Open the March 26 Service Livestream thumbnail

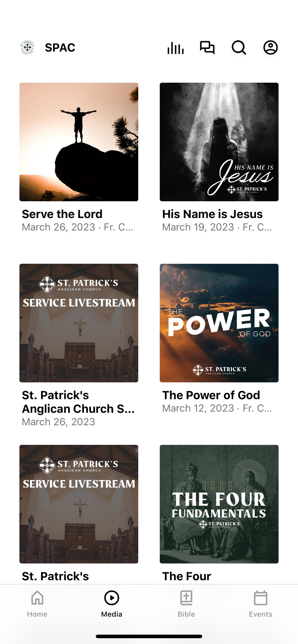coord(79,323)
